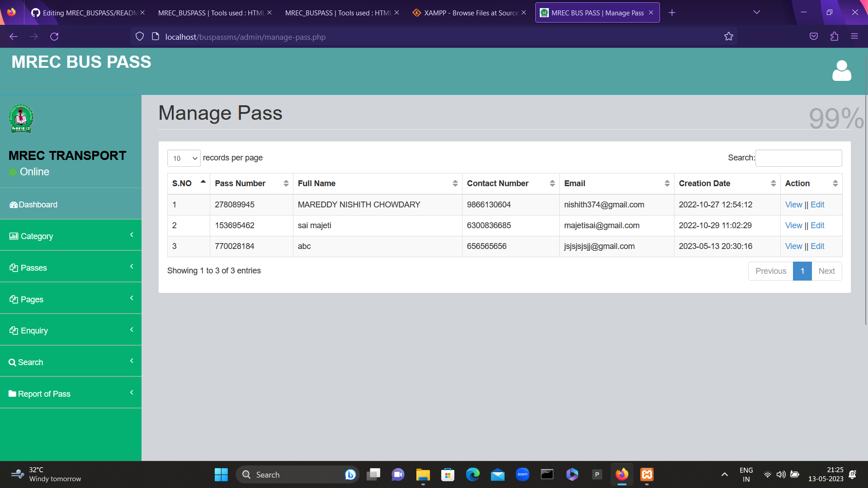Sort table by Creation Date column
Viewport: 868px width, 488px height.
coord(727,183)
